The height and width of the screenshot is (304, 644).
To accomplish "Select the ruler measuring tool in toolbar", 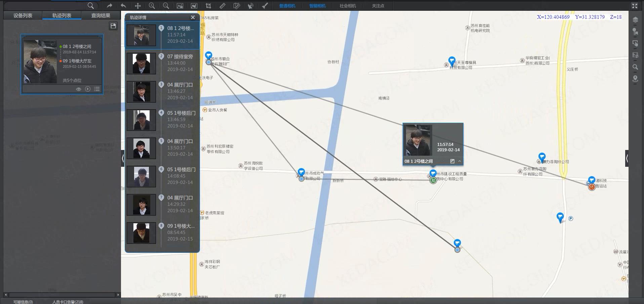I will 223,6.
